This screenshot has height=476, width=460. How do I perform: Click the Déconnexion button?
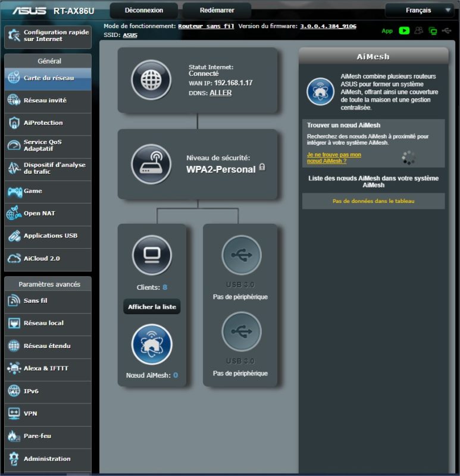[144, 10]
